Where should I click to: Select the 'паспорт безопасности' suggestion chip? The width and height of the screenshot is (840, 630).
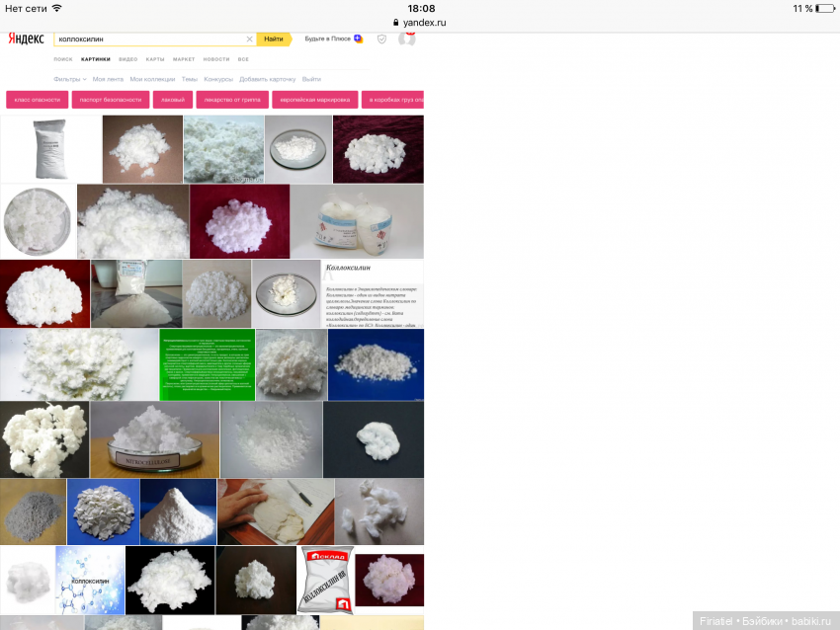click(x=110, y=100)
